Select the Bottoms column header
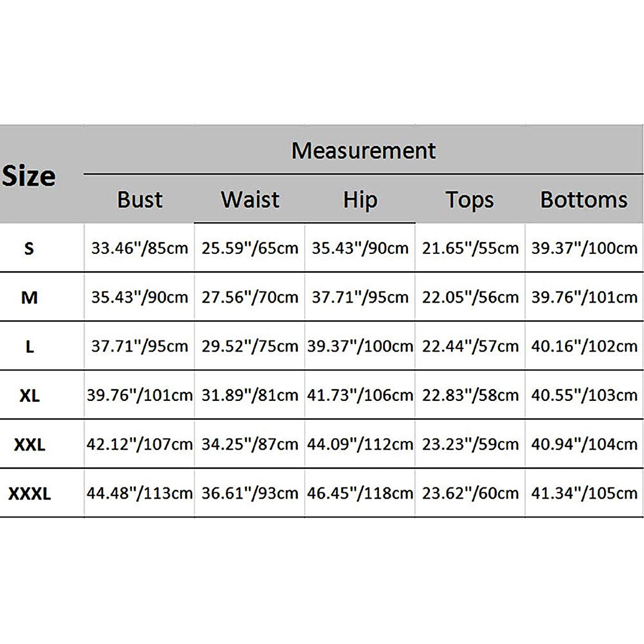644x644 pixels. pos(583,200)
